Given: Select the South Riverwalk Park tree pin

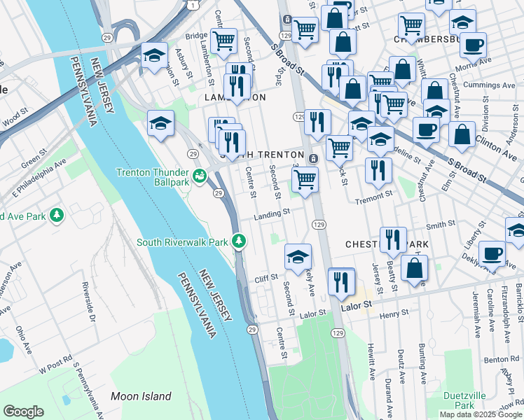Looking at the screenshot, I should click(x=239, y=241).
